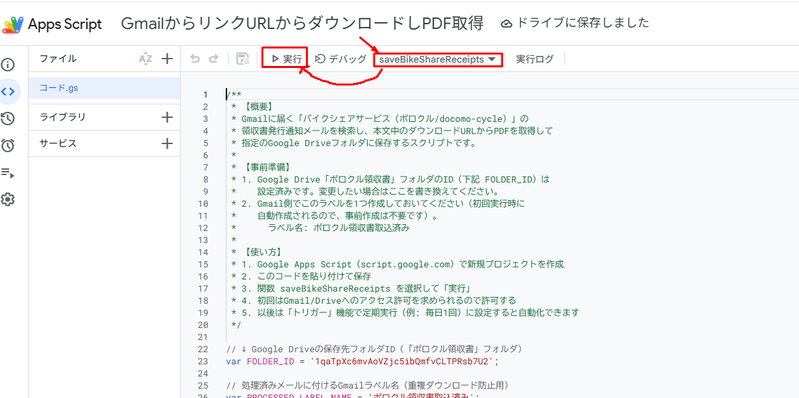Start debugging with デバッグ button
Viewport: 799px width, 398px height.
[341, 59]
